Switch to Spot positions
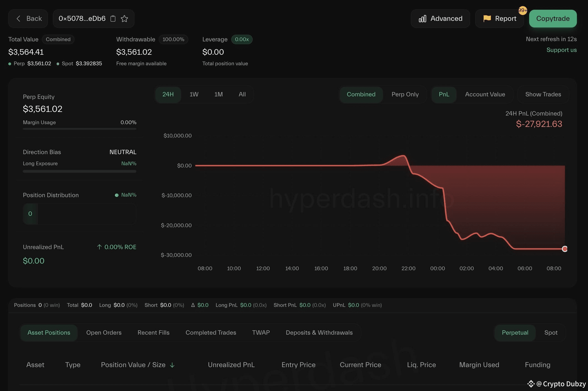Viewport: 588px width, 391px height. [551, 333]
